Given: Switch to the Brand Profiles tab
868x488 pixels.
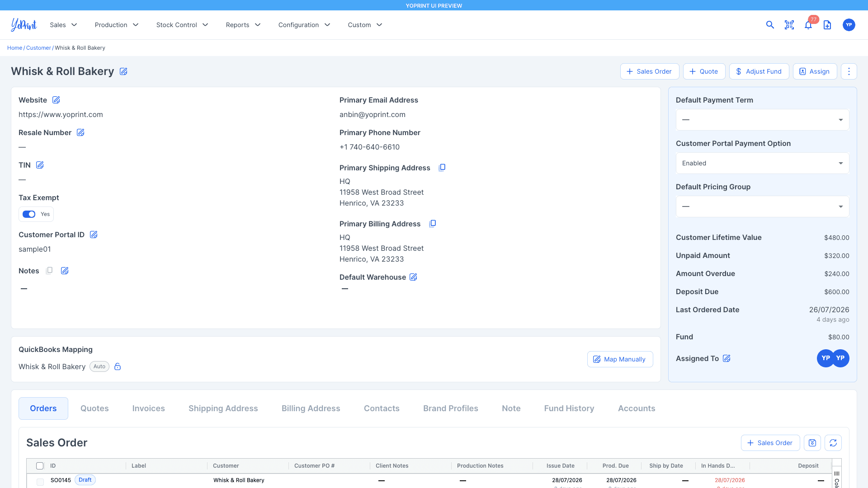Looking at the screenshot, I should tap(450, 408).
